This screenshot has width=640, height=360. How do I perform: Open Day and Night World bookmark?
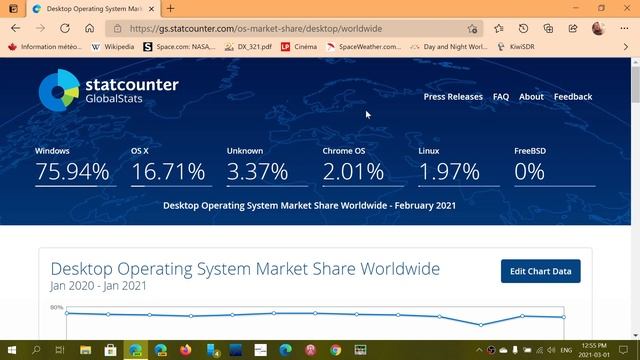449,47
